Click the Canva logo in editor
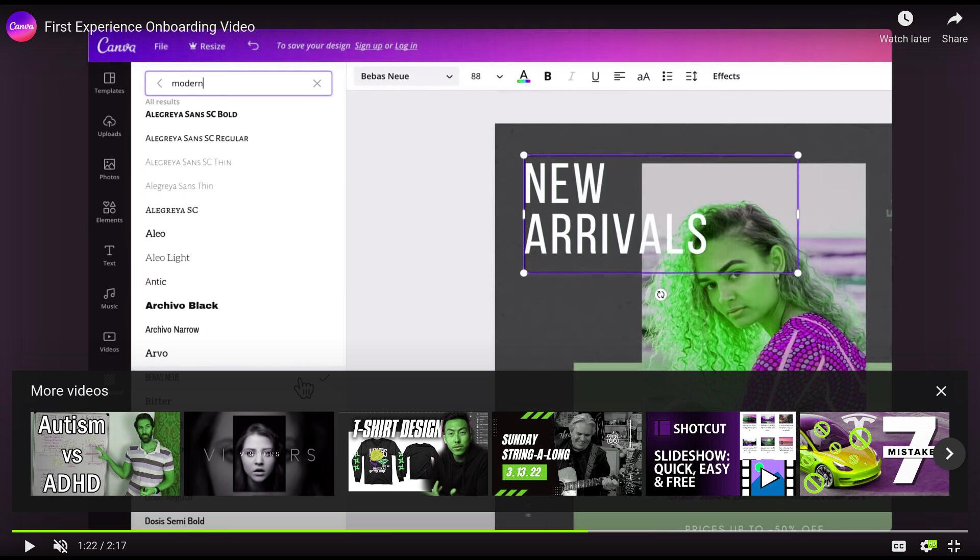980x560 pixels. click(117, 46)
